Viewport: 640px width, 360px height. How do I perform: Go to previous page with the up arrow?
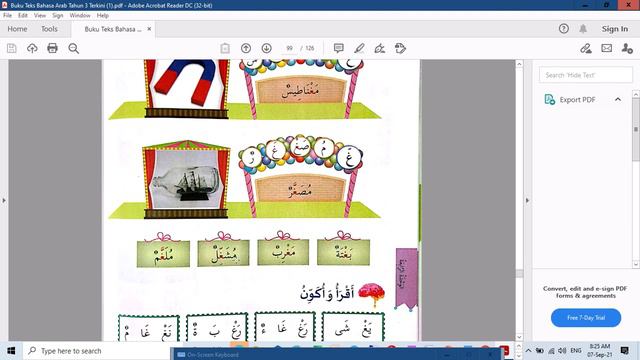pyautogui.click(x=246, y=48)
